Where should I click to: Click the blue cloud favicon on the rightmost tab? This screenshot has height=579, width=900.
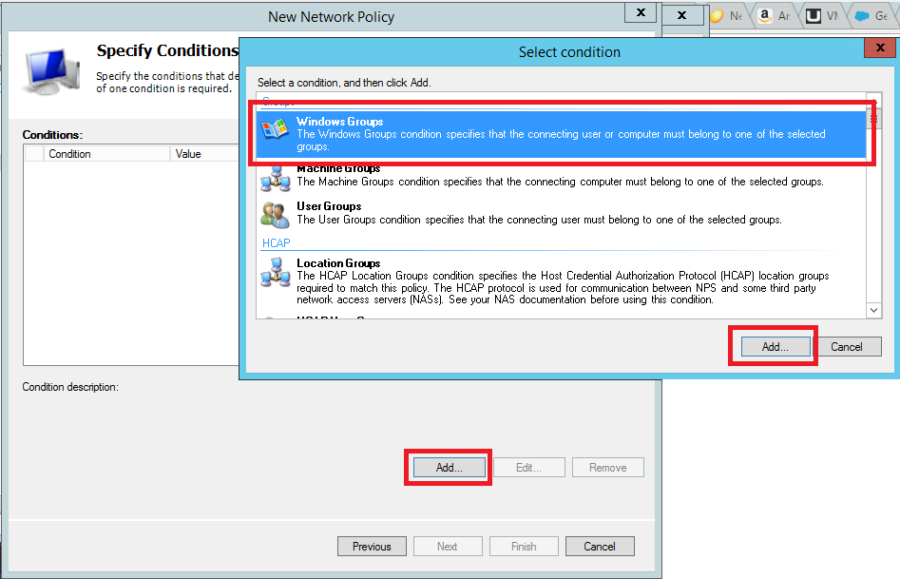[862, 16]
